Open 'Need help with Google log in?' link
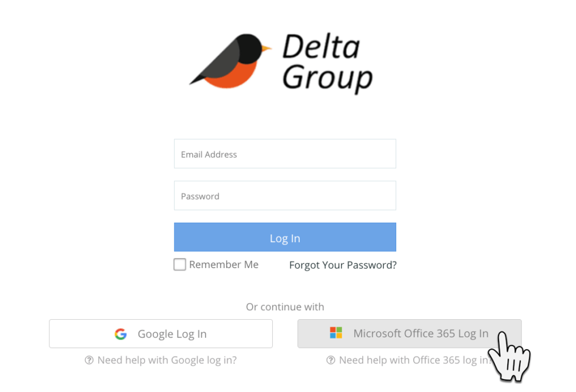 [167, 360]
